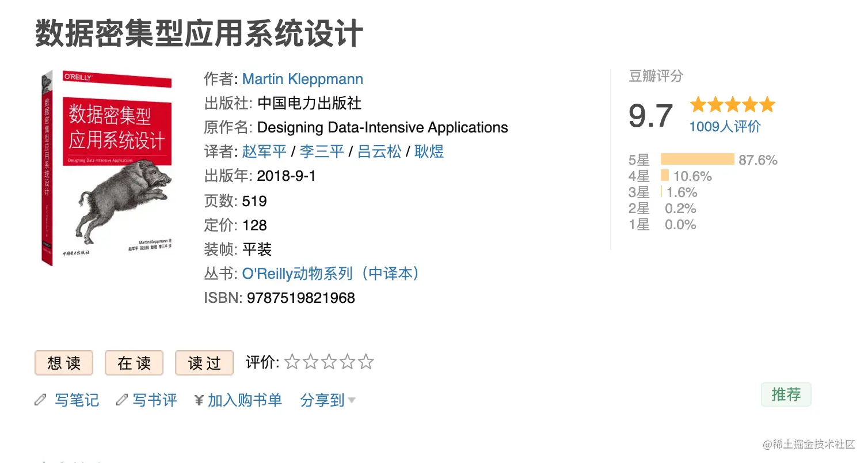Screen dimensions: 868x463
Task: Click the 4星 rating bar
Action: point(665,176)
